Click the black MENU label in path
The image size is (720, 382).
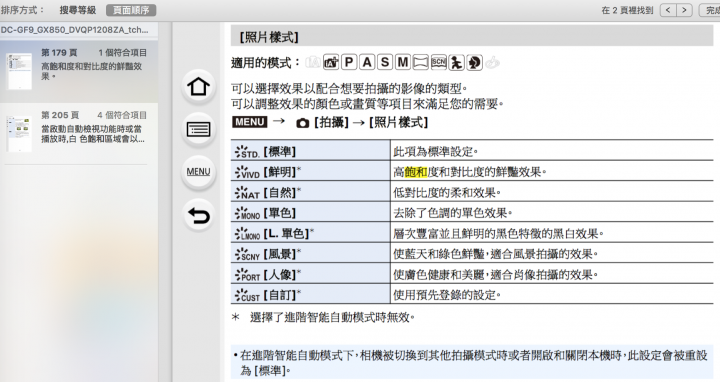(250, 122)
